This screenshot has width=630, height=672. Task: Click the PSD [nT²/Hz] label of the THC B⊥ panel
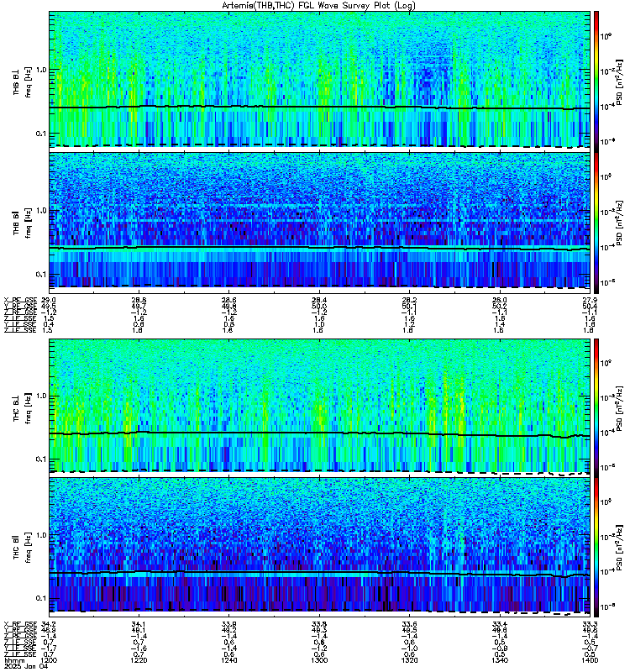click(x=619, y=408)
